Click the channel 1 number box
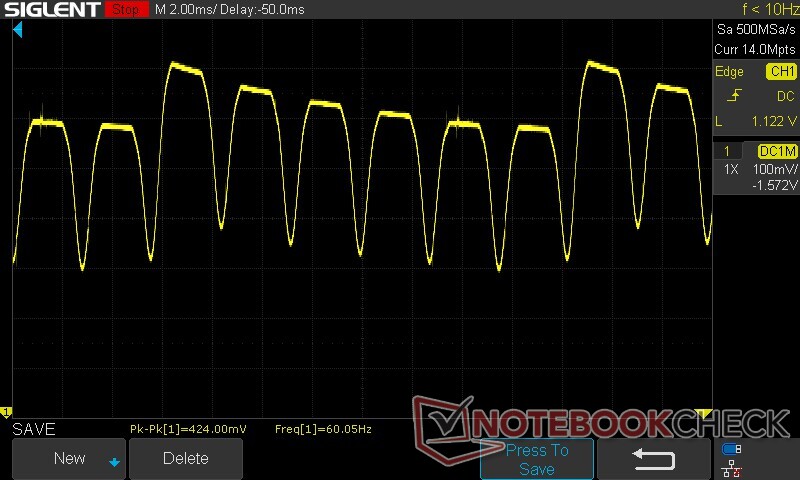This screenshot has width=800, height=480. (727, 151)
